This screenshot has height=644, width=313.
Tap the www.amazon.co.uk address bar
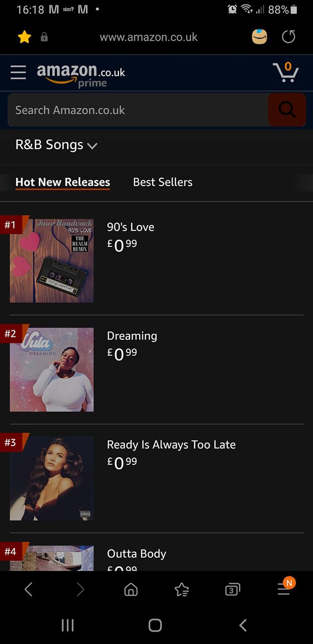click(x=149, y=37)
